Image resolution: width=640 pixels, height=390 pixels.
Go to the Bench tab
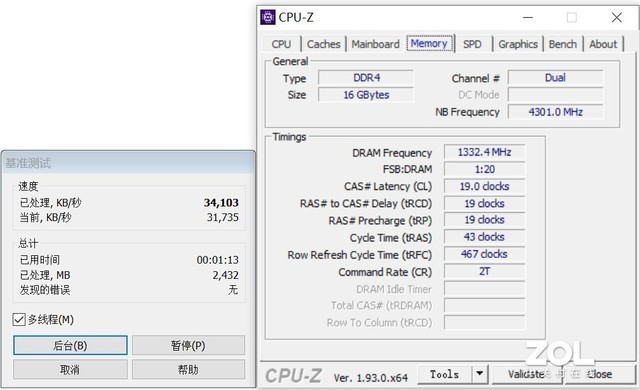click(563, 44)
